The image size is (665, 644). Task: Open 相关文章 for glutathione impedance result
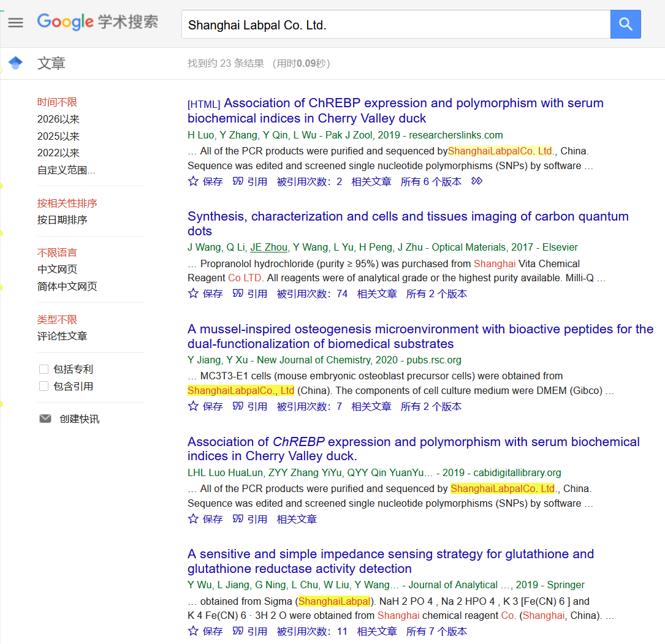(x=377, y=631)
